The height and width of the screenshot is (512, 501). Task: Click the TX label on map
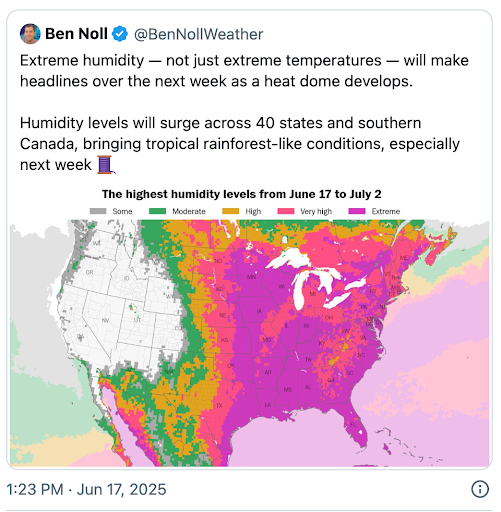tap(219, 406)
